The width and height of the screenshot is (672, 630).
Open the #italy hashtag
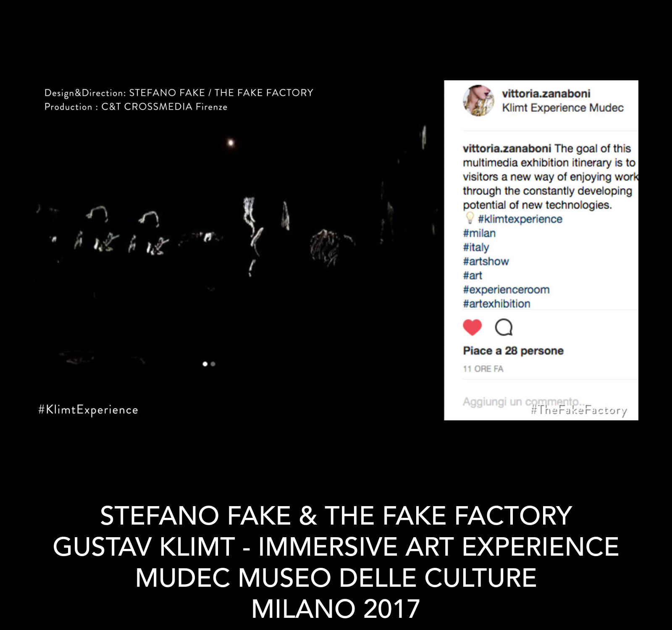[x=476, y=247]
